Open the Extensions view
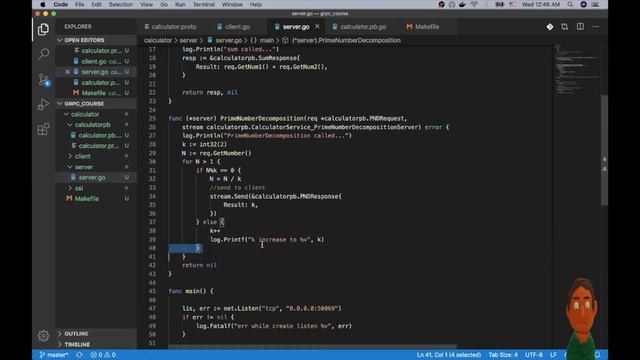 coord(43,129)
